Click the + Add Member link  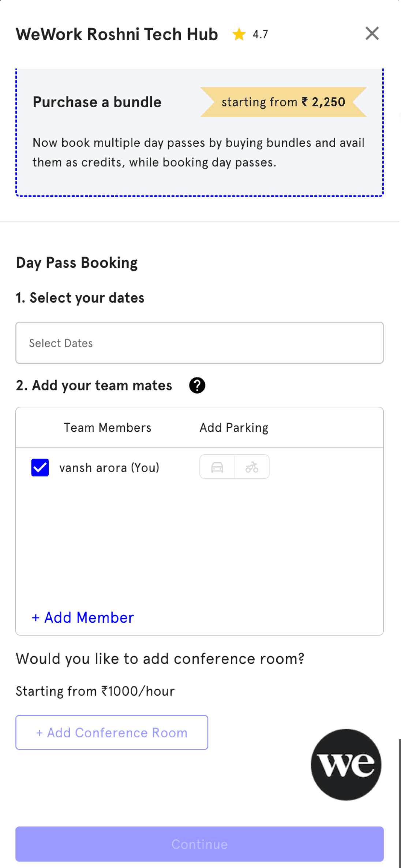[83, 618]
